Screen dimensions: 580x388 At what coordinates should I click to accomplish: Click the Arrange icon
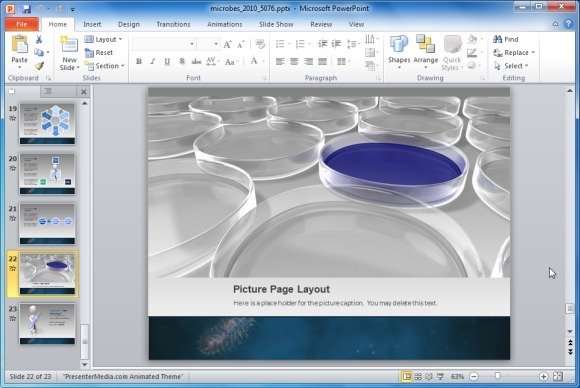point(425,44)
